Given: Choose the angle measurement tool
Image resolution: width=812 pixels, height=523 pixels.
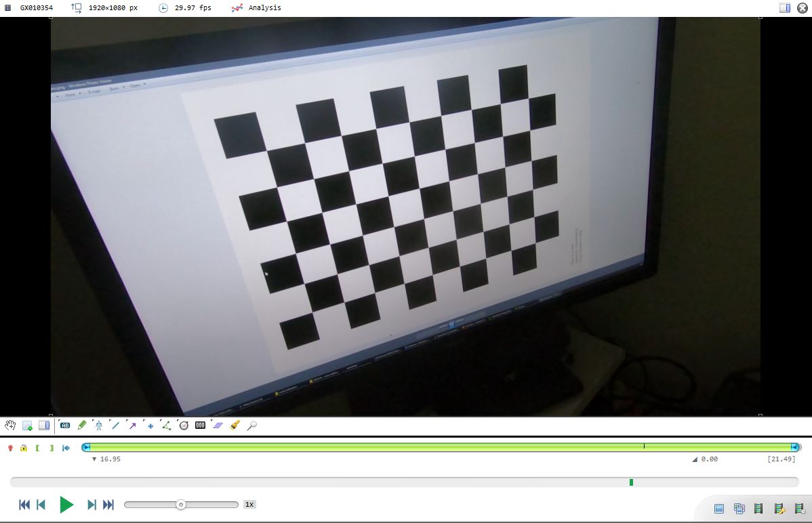Looking at the screenshot, I should tap(166, 425).
